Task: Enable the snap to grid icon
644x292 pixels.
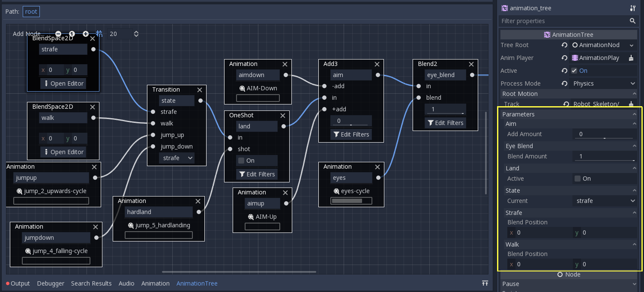Action: coord(99,34)
